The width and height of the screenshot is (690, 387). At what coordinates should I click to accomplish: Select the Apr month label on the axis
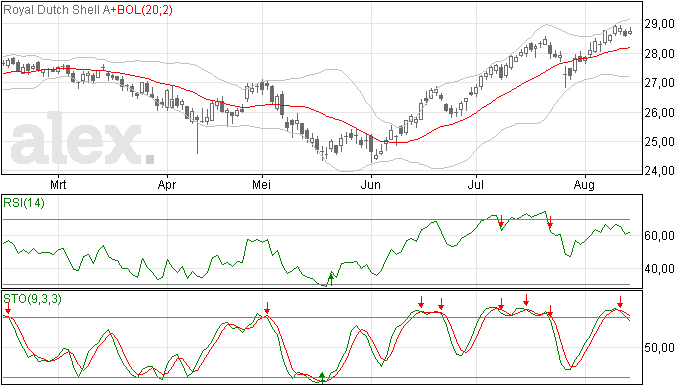(167, 184)
